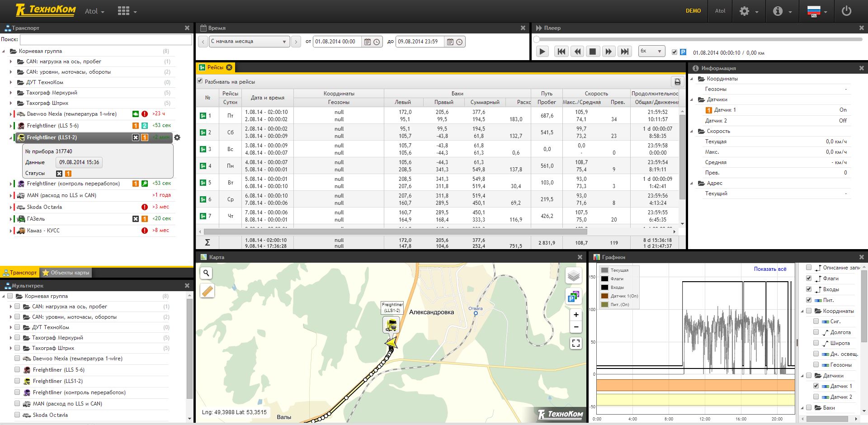The image size is (868, 425).
Task: Open the gear settings of Freightliner (LLS1-2)
Action: click(x=177, y=137)
